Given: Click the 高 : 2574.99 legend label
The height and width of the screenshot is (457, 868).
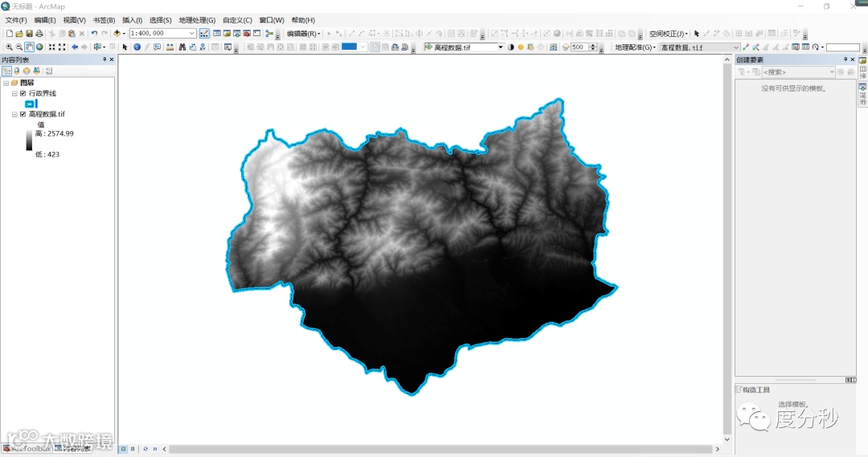Looking at the screenshot, I should [55, 134].
